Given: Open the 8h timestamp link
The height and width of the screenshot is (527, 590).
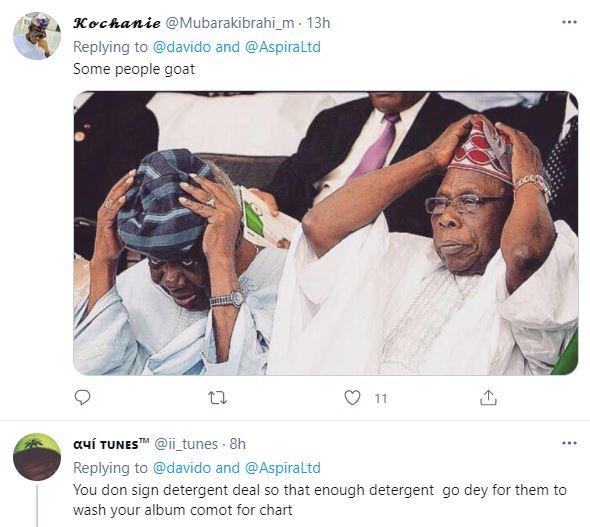Looking at the screenshot, I should (237, 444).
